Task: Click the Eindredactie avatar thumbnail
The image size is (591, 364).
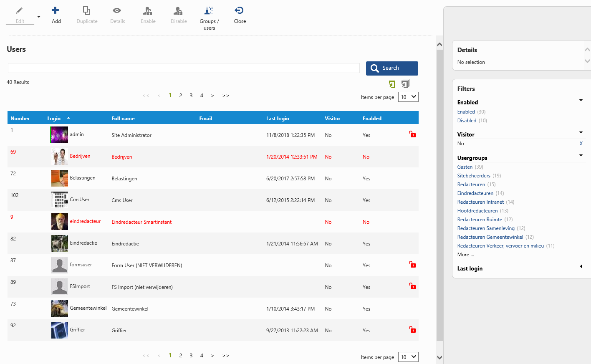Action: [60, 243]
